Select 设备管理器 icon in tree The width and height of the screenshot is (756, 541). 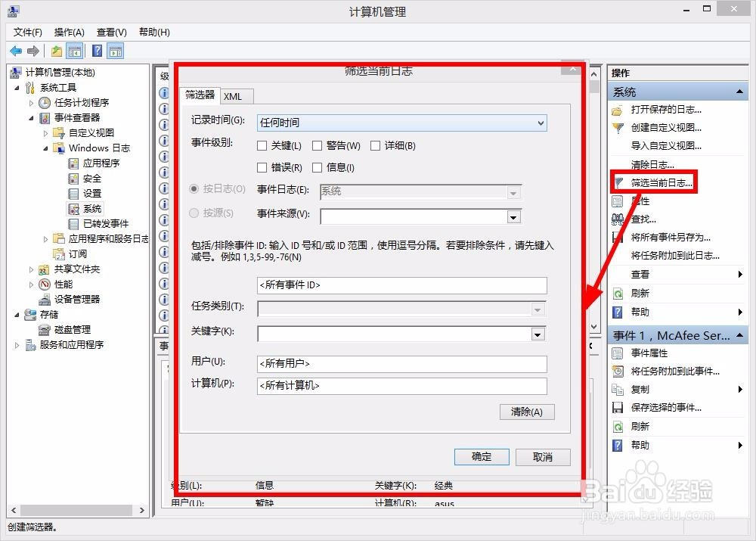(x=45, y=299)
